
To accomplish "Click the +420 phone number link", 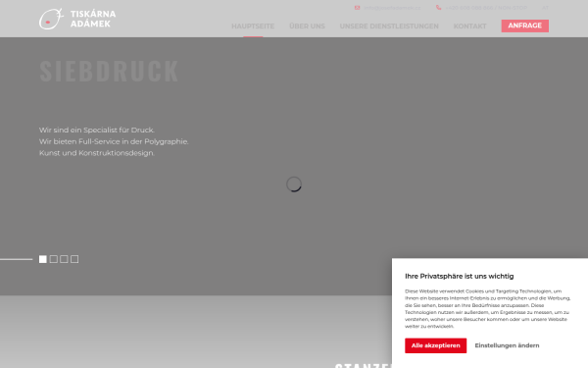I will 486,8.
